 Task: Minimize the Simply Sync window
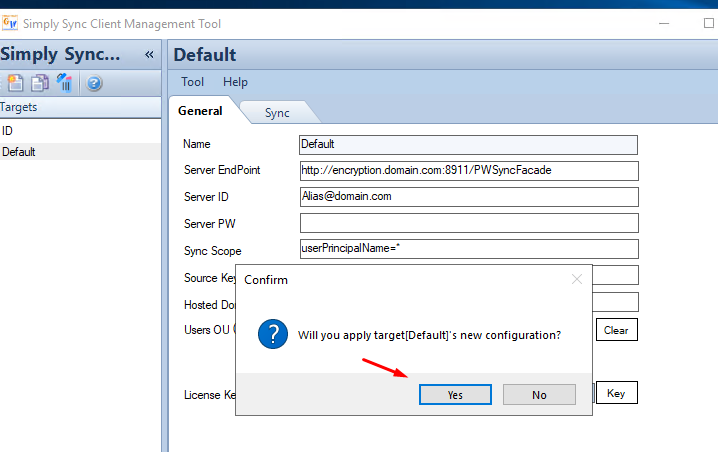(x=664, y=23)
